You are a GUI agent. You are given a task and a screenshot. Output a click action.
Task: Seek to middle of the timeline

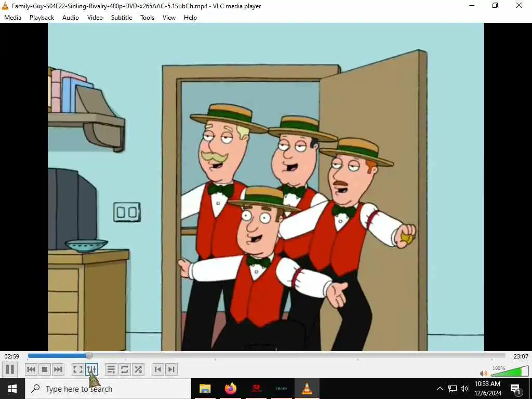(x=267, y=355)
